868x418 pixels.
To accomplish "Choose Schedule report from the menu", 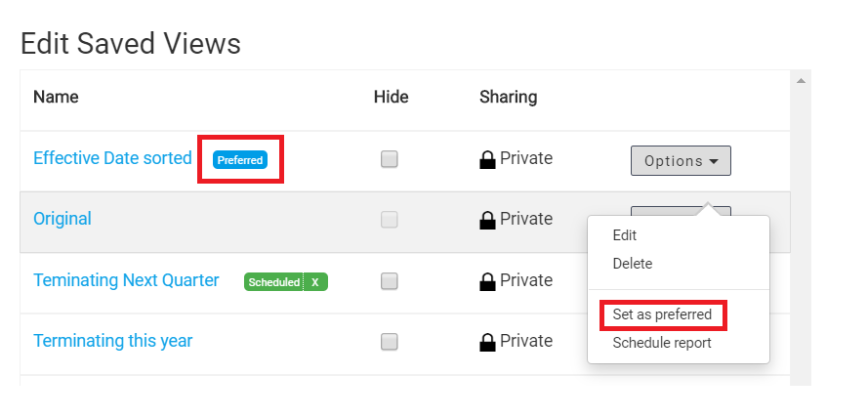I will 662,343.
